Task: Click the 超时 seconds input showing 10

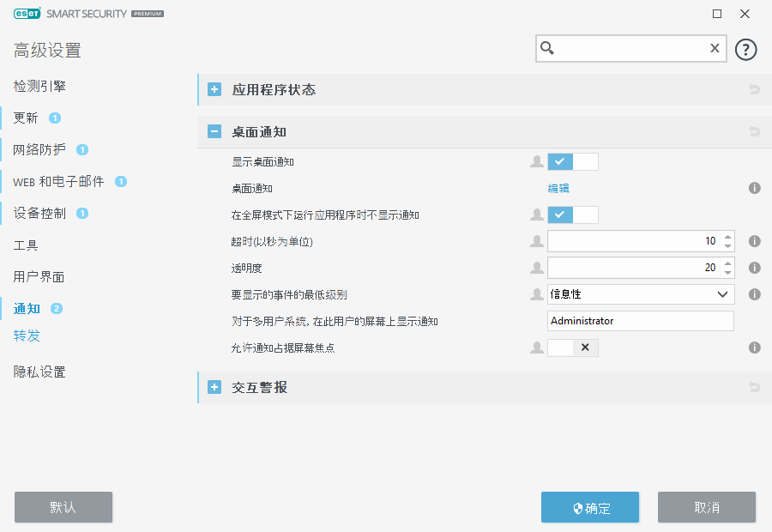Action: tap(634, 241)
